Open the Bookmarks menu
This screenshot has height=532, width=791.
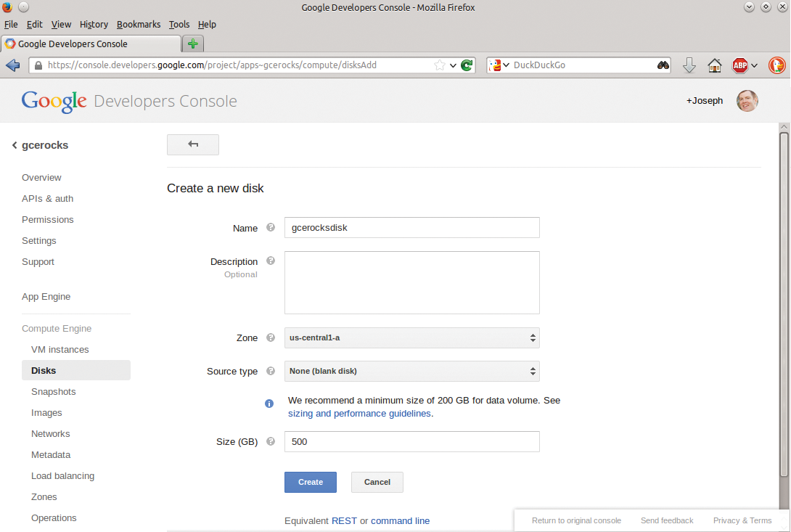point(138,24)
